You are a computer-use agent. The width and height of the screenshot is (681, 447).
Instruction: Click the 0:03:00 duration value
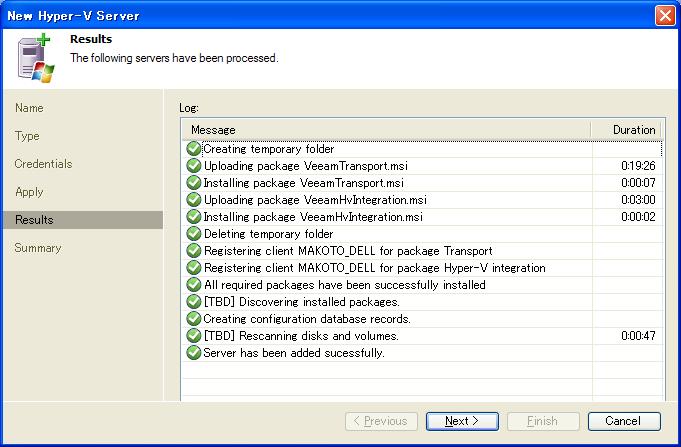click(x=638, y=199)
